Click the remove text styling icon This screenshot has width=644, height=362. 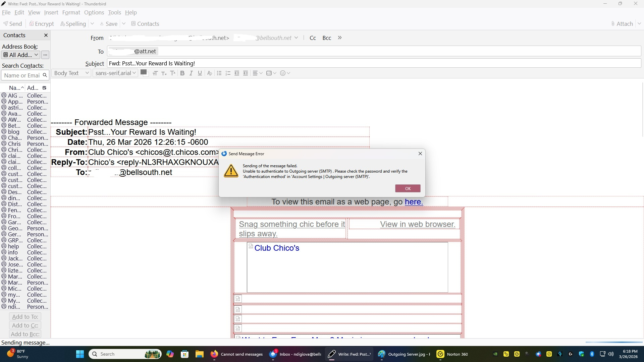(210, 73)
